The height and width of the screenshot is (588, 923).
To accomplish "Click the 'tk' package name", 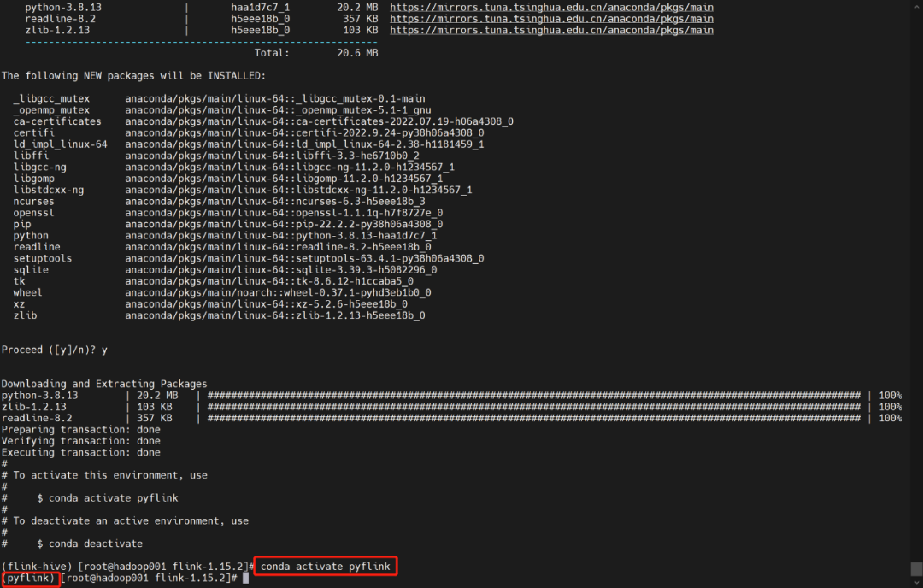I will (19, 281).
